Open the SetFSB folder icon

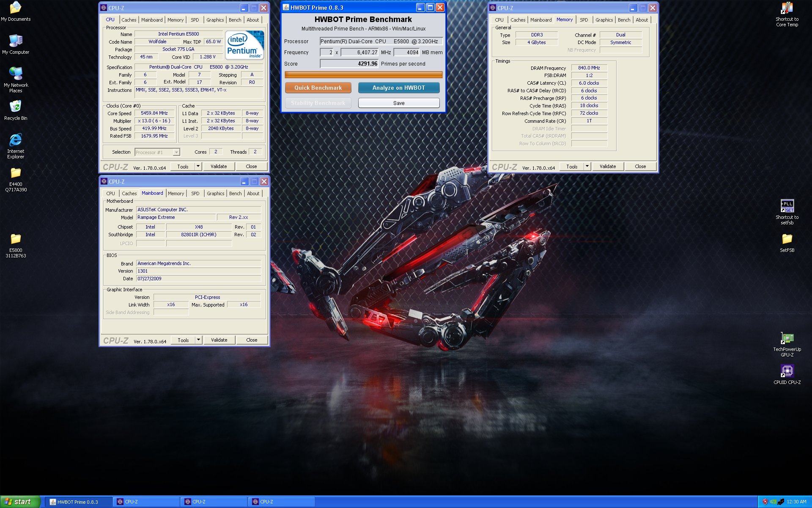pos(787,243)
